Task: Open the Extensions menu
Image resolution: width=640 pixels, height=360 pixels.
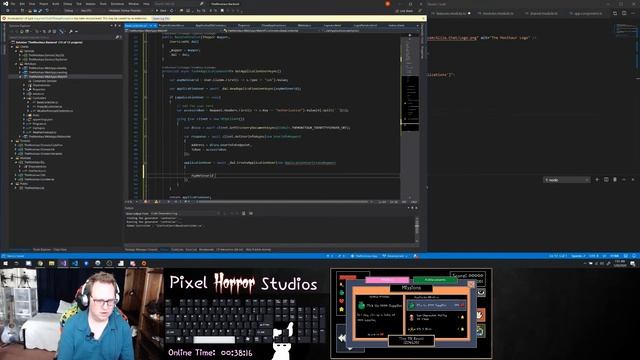Action: [x=117, y=4]
